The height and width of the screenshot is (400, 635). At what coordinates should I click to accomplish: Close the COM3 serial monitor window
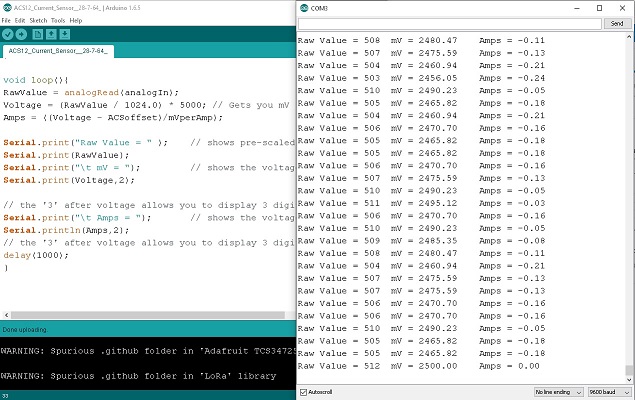point(622,8)
